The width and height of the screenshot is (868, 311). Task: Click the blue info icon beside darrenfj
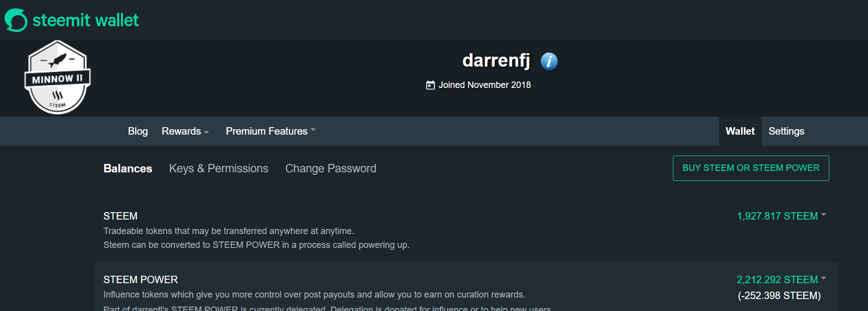[549, 61]
